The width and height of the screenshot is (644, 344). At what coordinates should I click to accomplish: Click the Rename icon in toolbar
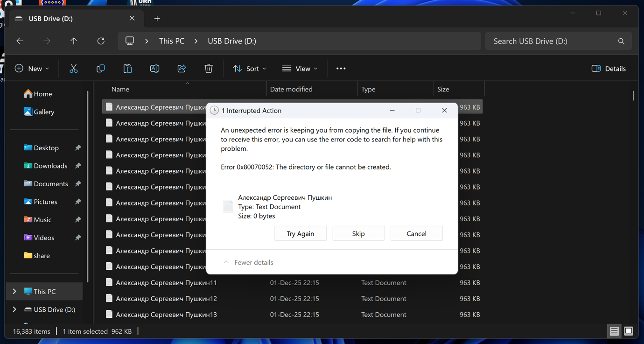154,69
